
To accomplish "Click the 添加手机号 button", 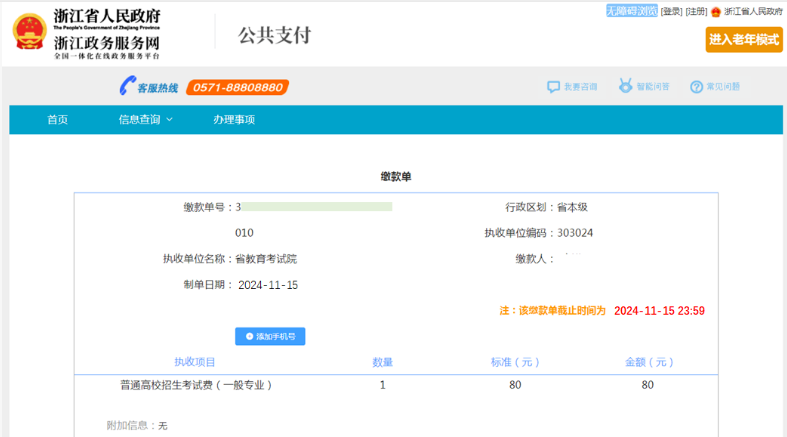I will [x=270, y=337].
